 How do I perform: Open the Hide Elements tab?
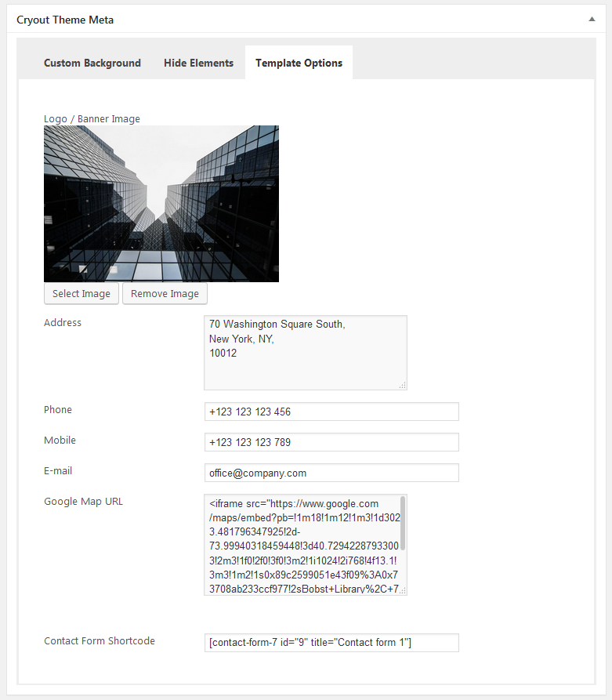(x=198, y=63)
